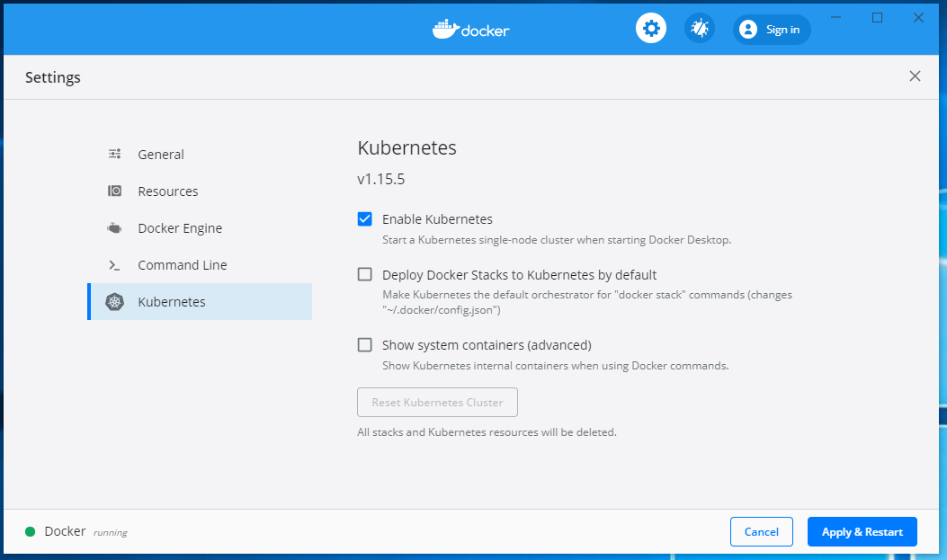Screen dimensions: 947x560
Task: Click the Command Line prompt icon
Action: click(115, 265)
